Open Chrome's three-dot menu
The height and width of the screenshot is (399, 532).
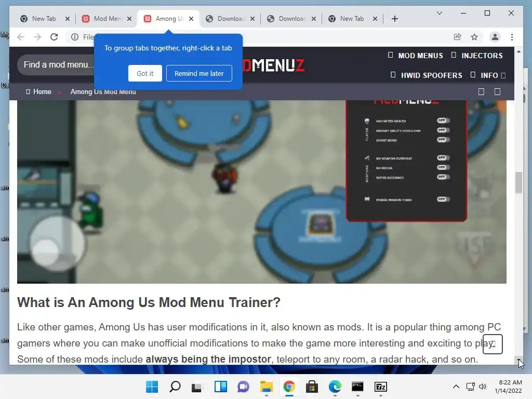coord(512,37)
